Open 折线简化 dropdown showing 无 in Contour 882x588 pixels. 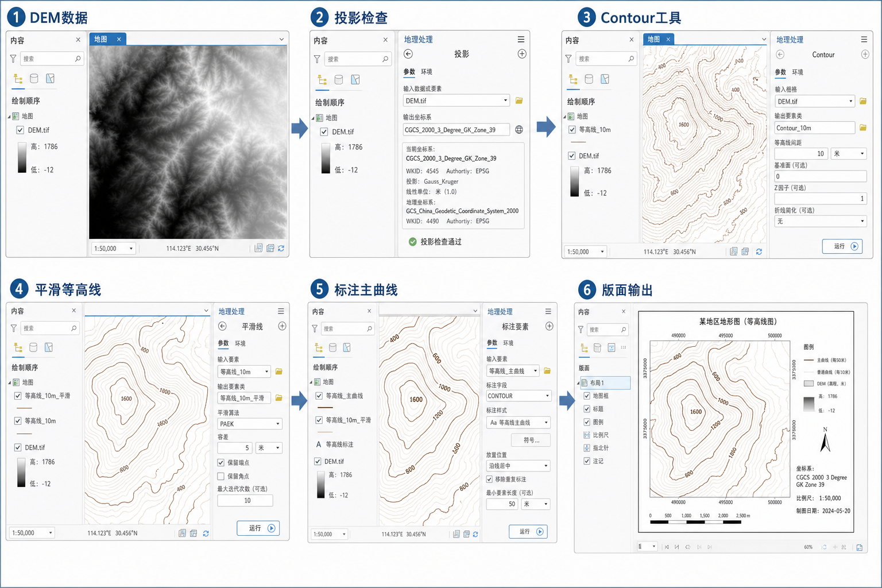(821, 221)
